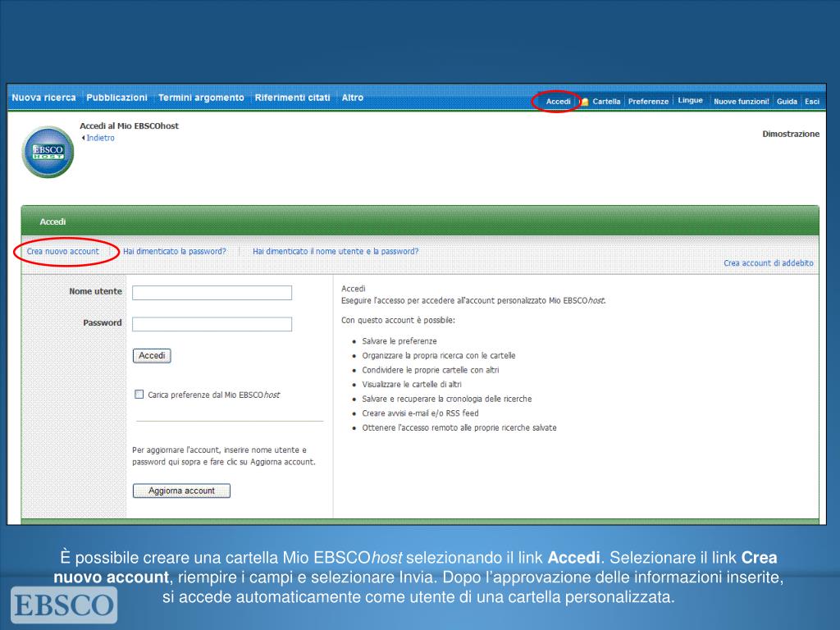
Task: Click the Condividere le proprie cartelle con altri bullet
Action: click(431, 370)
